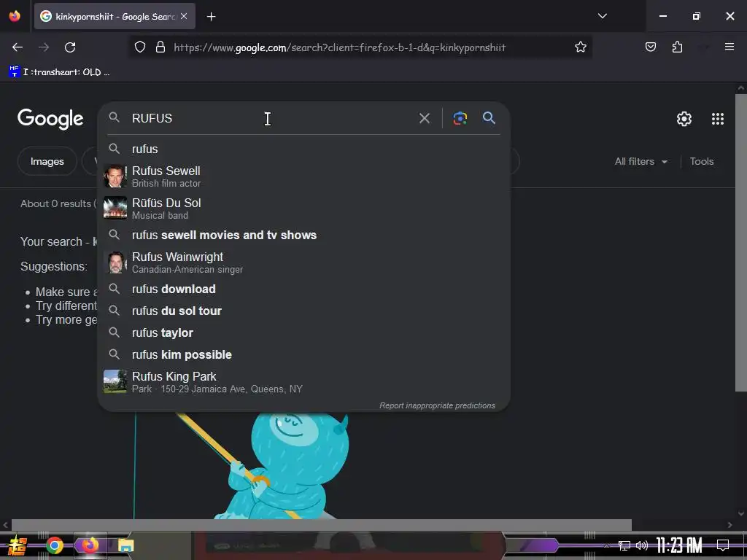Click the Google logo
Screen dimensions: 747x560
coord(50,119)
